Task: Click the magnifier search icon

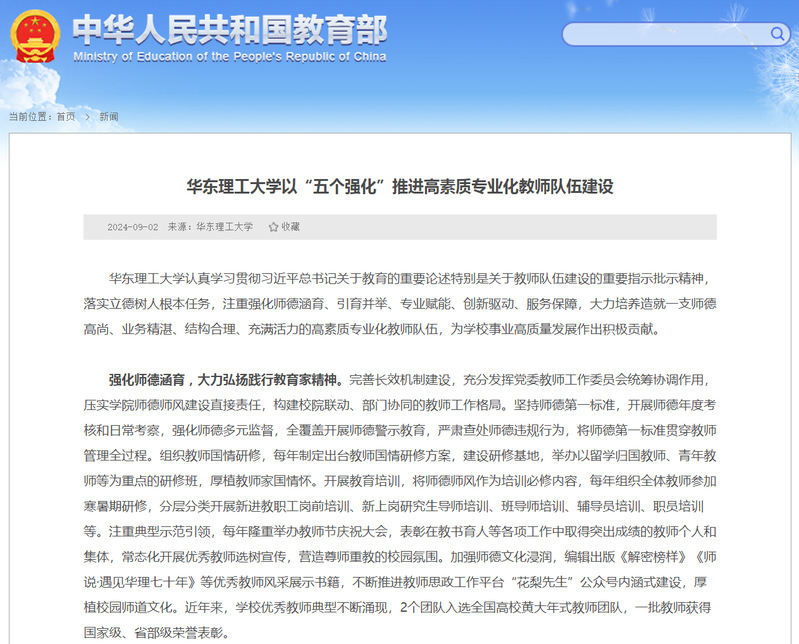Action: [x=778, y=34]
